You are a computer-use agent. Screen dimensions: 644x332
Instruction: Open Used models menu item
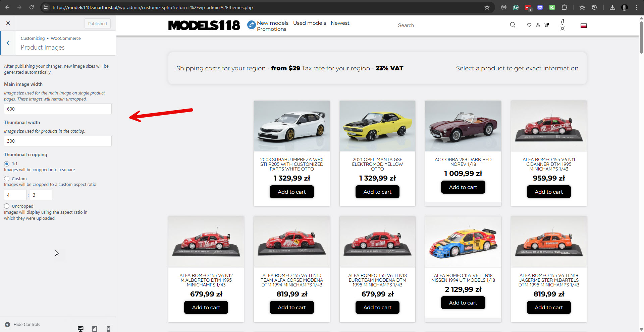click(310, 23)
